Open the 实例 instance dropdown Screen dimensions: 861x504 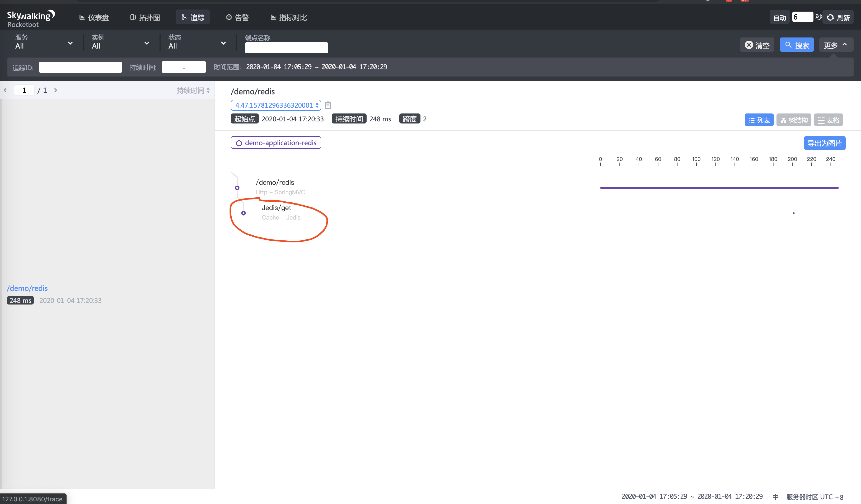tap(120, 42)
